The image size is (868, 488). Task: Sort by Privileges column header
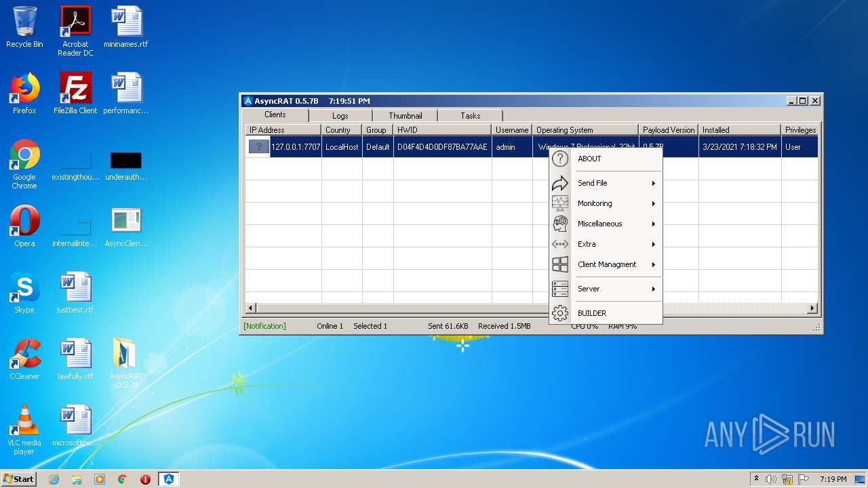click(x=800, y=129)
